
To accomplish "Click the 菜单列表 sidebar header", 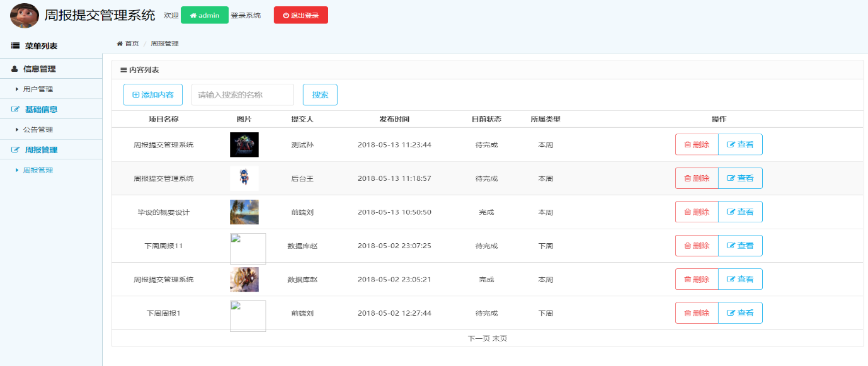I will point(42,46).
